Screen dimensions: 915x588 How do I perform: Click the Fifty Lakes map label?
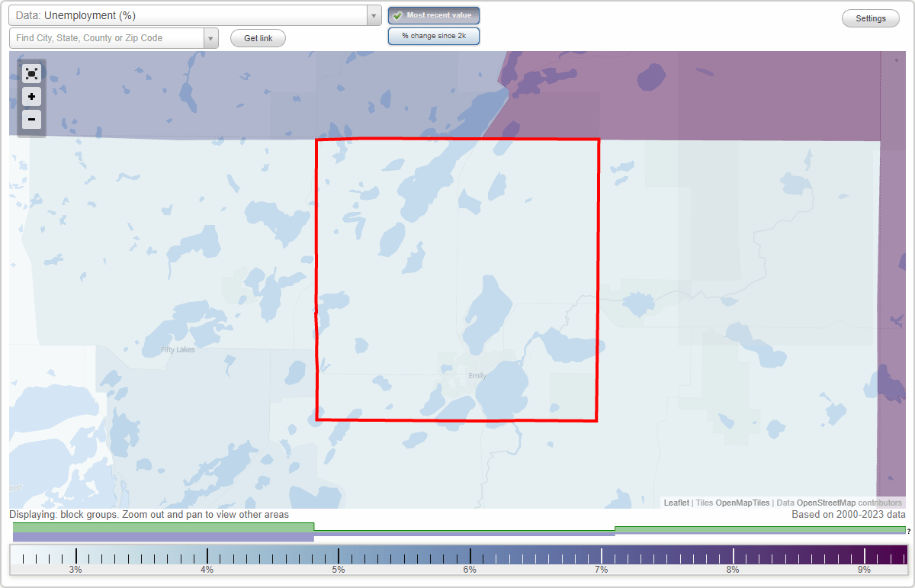point(178,350)
